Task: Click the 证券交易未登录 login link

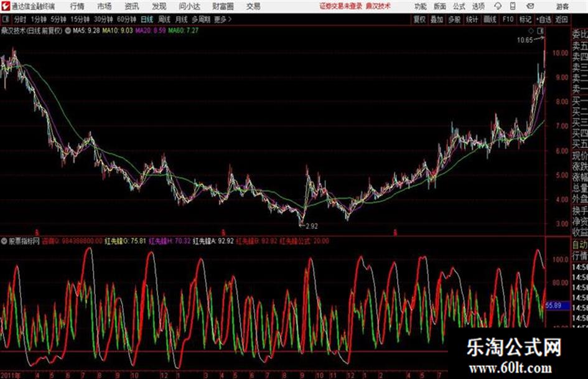Action: 341,6
